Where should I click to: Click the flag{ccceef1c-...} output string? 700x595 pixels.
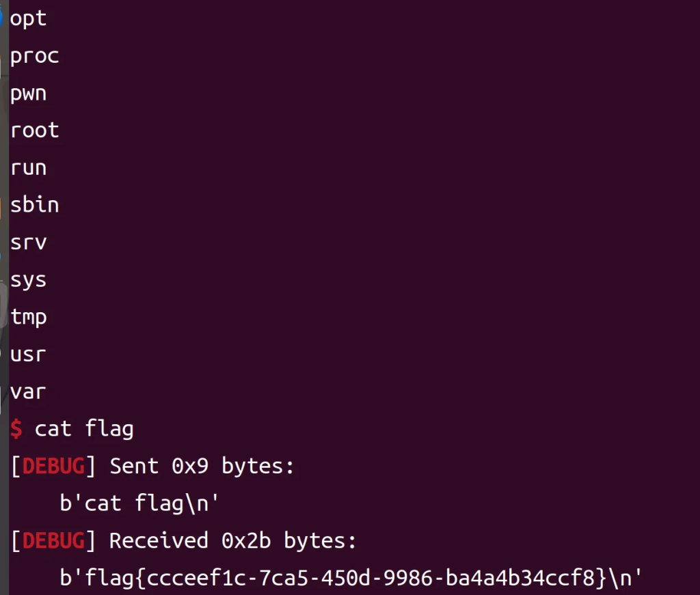(351, 579)
